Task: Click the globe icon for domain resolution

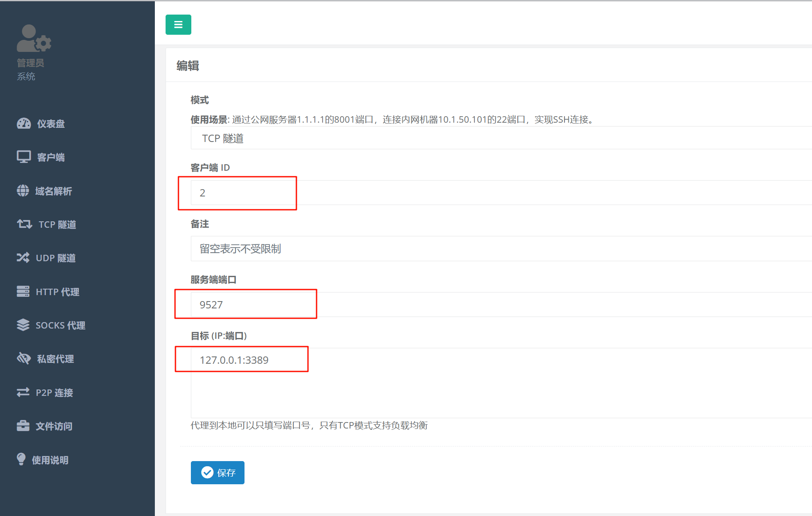Action: tap(23, 190)
